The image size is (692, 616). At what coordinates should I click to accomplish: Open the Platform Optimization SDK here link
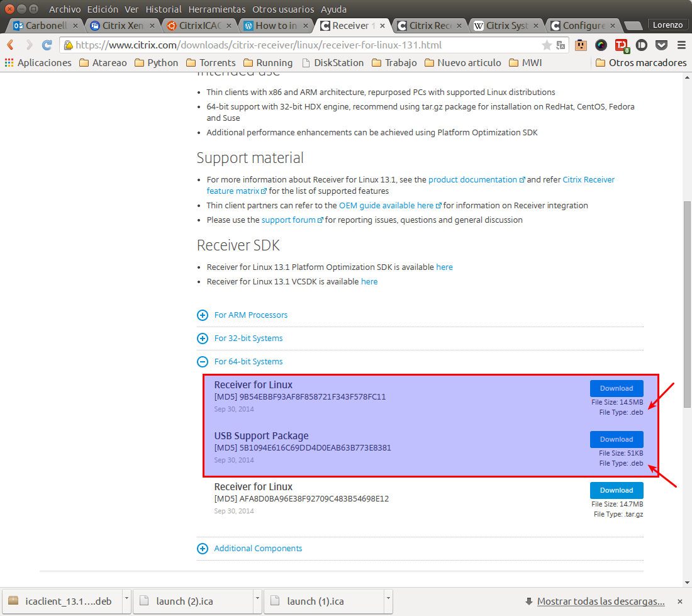[x=444, y=267]
